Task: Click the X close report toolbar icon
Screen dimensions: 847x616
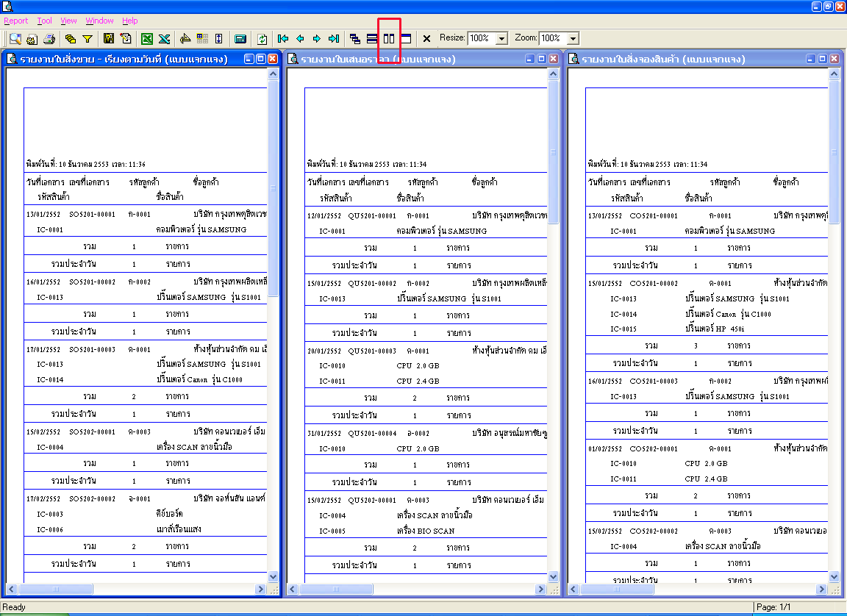Action: (426, 39)
